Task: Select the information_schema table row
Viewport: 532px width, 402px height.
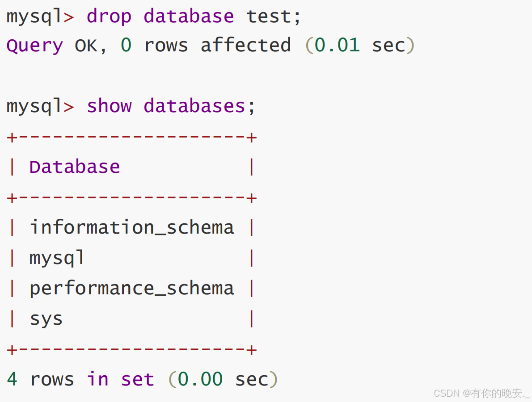Action: click(131, 228)
